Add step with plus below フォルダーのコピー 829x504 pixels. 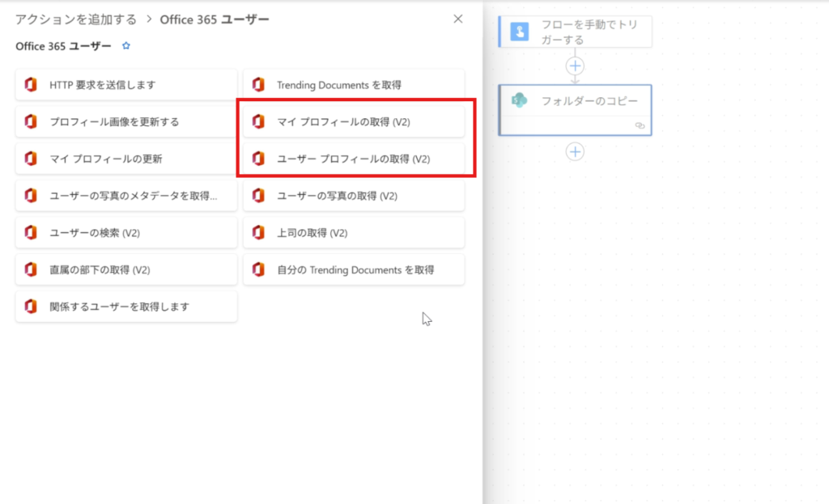coord(575,151)
